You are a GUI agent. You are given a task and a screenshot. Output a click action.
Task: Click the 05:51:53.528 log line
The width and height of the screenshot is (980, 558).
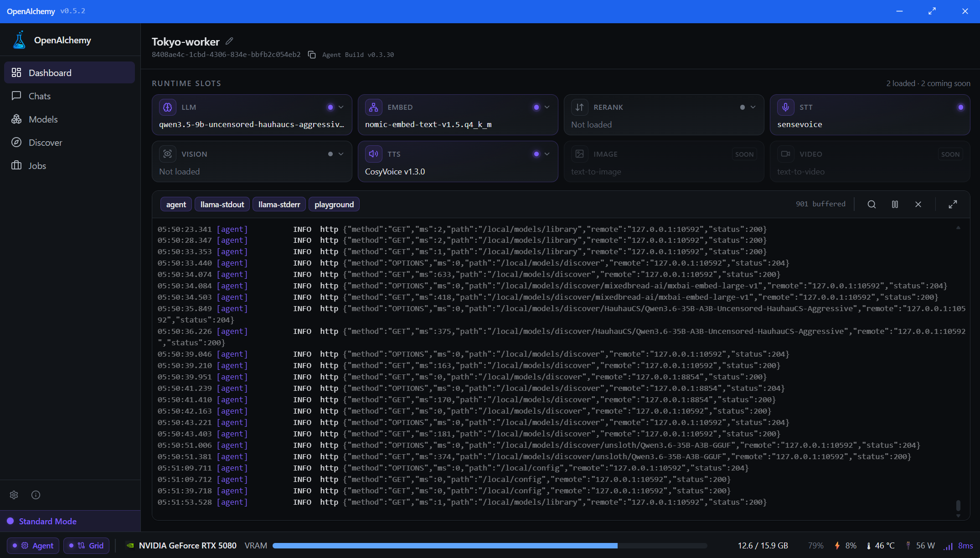462,502
